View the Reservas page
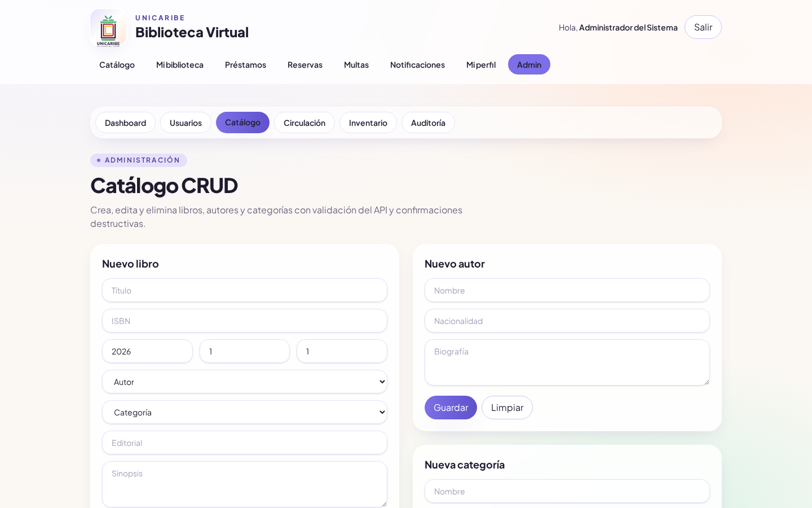Screen dimensions: 812x508 (305, 64)
